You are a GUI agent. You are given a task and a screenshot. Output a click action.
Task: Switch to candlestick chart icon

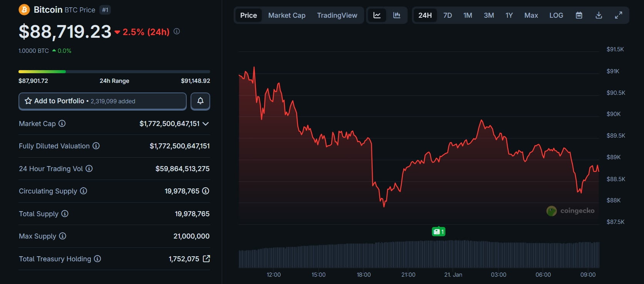click(396, 15)
